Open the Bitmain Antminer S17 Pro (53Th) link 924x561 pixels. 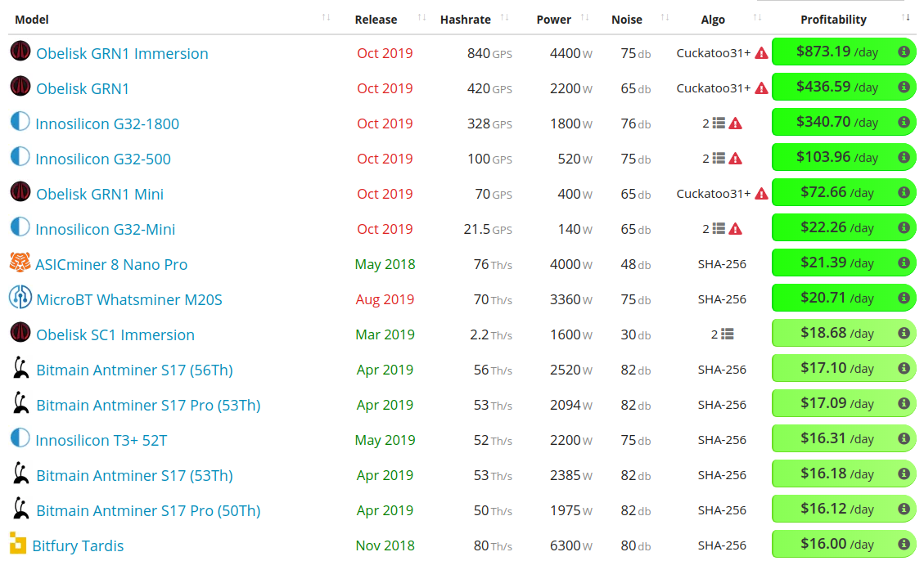[x=148, y=406]
